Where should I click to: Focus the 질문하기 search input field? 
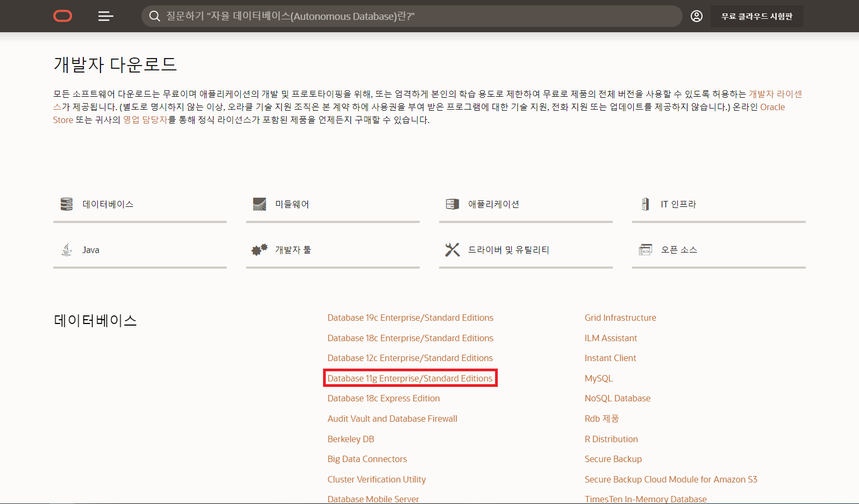click(x=412, y=16)
